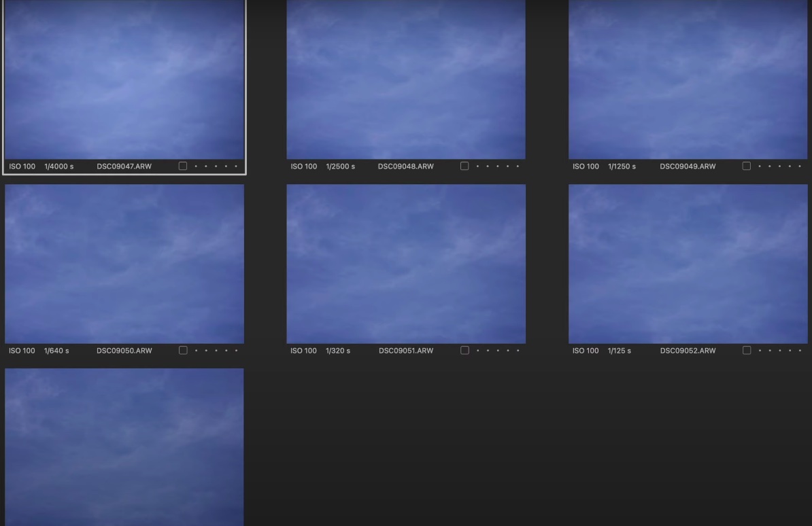Toggle the color tag box for DSC09050.ARW
The width and height of the screenshot is (812, 526).
point(183,351)
